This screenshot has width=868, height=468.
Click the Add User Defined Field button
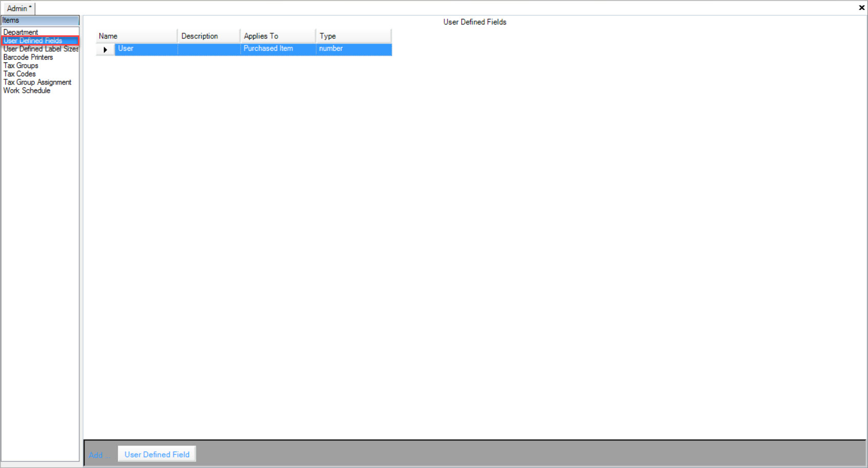pyautogui.click(x=157, y=454)
